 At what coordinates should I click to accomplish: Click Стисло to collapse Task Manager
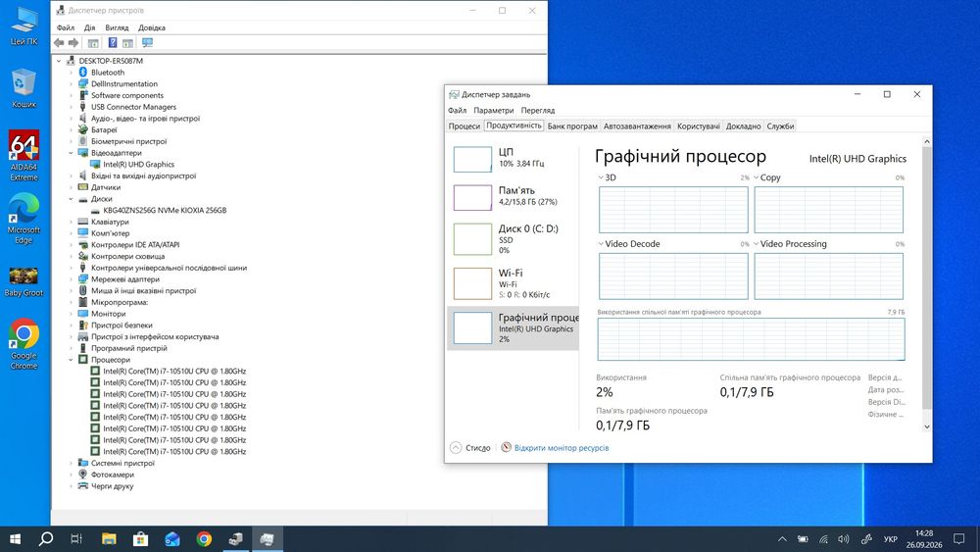tap(470, 448)
